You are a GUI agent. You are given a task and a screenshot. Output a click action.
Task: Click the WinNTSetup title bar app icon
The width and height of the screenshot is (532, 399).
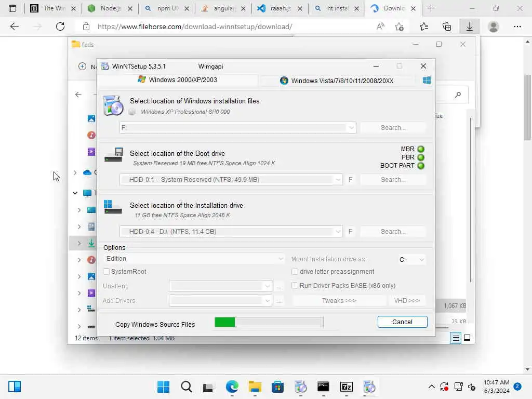pos(105,66)
